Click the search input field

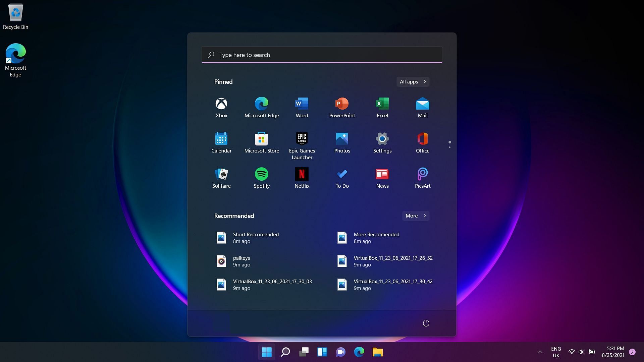pyautogui.click(x=322, y=55)
